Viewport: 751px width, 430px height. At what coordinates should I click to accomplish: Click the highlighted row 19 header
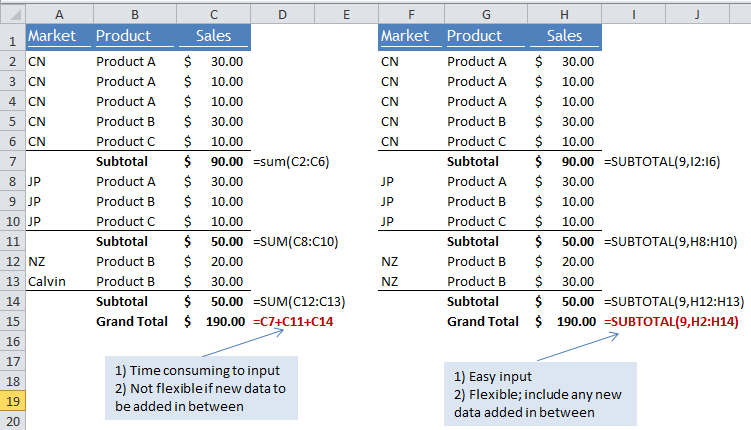coord(12,401)
